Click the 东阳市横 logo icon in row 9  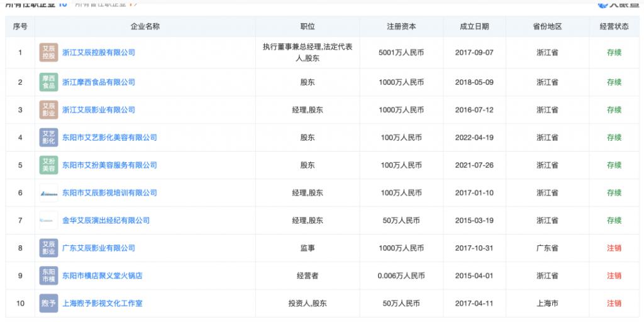coord(48,276)
